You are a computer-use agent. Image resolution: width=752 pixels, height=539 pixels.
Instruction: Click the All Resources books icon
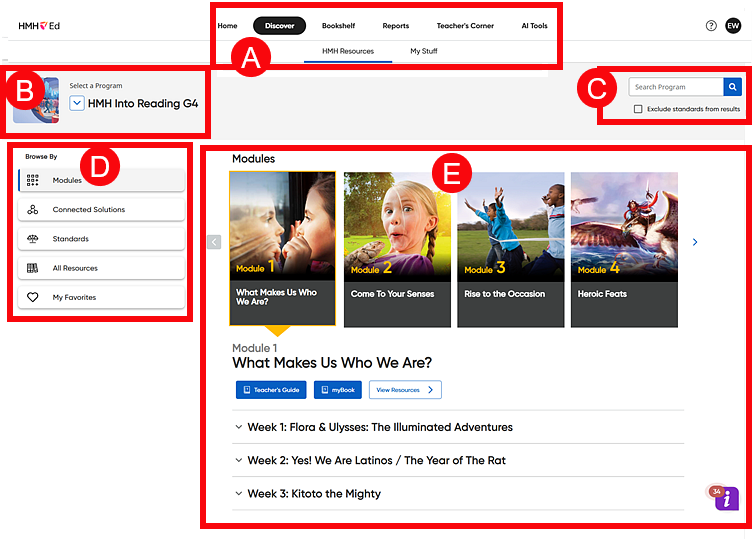(x=33, y=268)
